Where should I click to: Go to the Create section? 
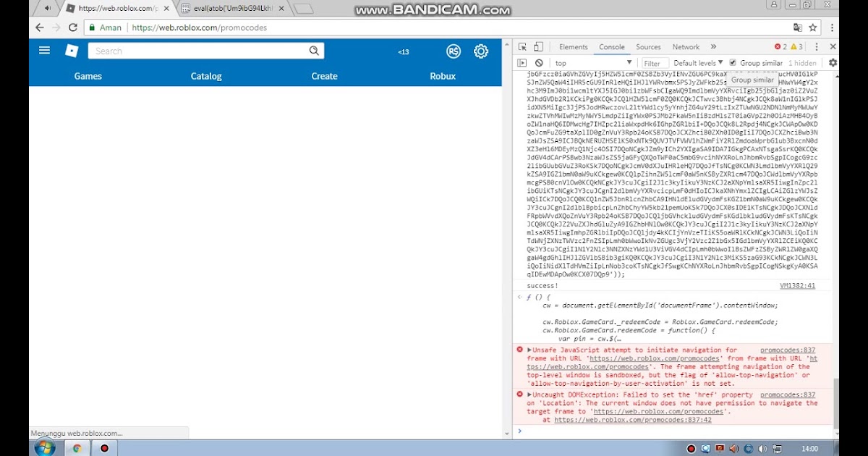pos(324,76)
